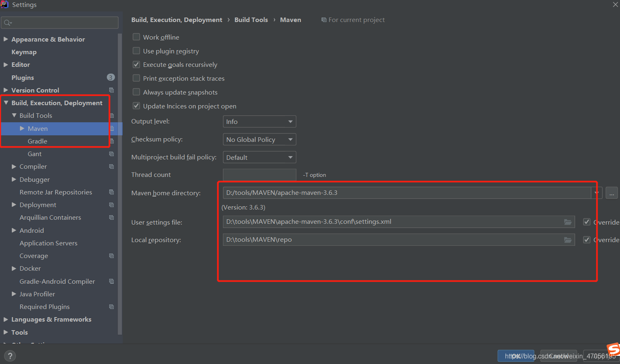Click project-level icon next to Remote Jar Repositories

pyautogui.click(x=111, y=192)
